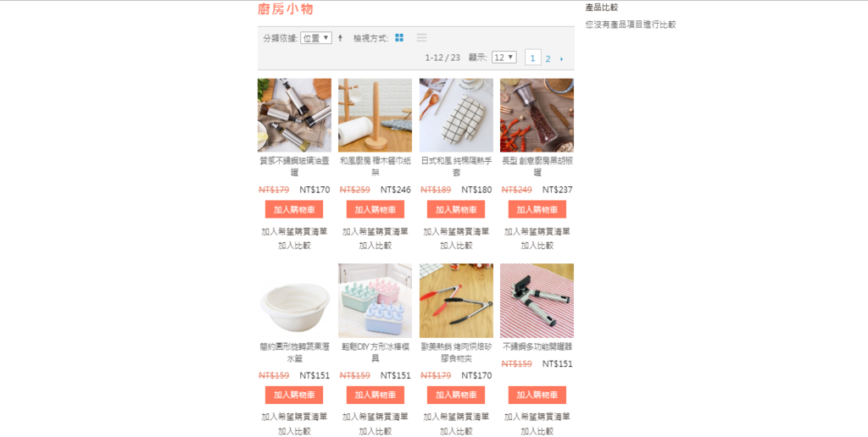The width and height of the screenshot is (868, 437).
Task: Go to page 2
Action: pos(548,58)
